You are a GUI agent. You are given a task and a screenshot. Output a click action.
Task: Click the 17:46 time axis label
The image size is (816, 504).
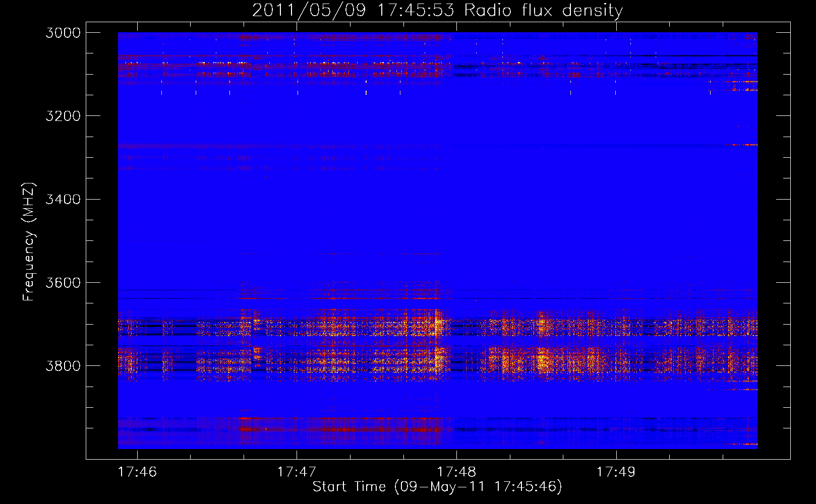point(137,472)
